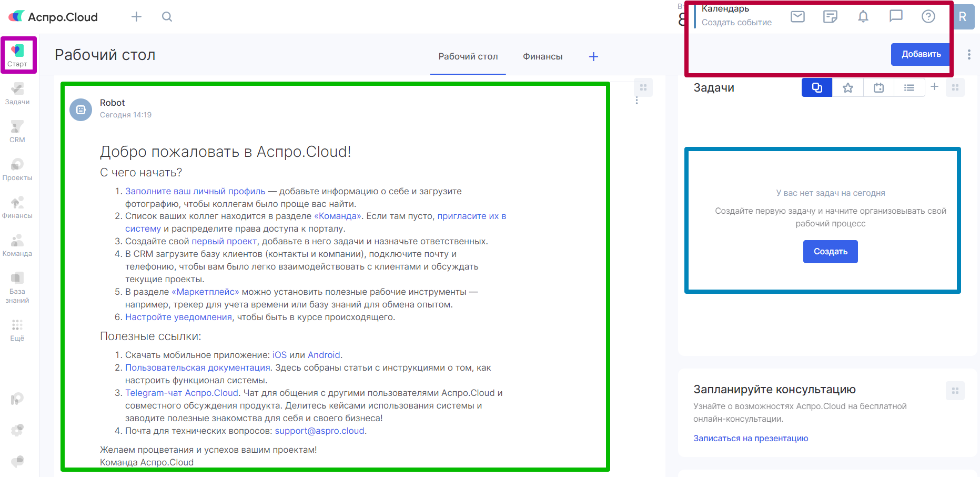The height and width of the screenshot is (477, 980).
Task: Open settings gear in the sidebar
Action: pos(17,430)
